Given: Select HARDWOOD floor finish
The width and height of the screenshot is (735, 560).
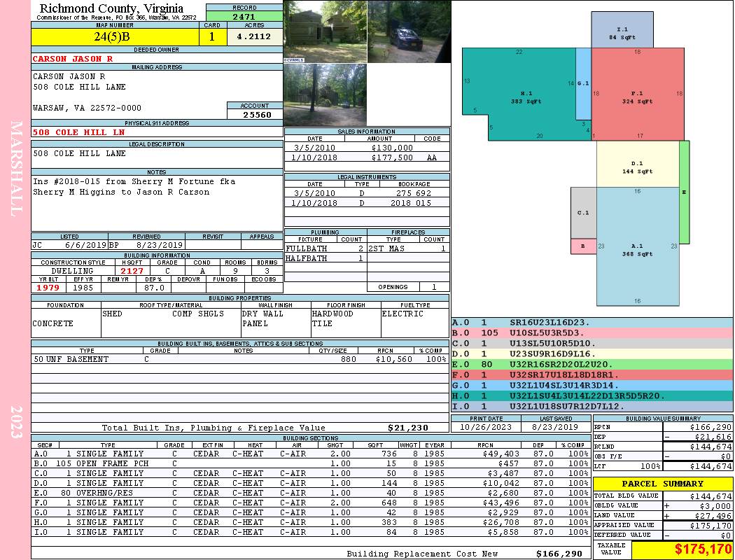Looking at the screenshot, I should tap(332, 314).
